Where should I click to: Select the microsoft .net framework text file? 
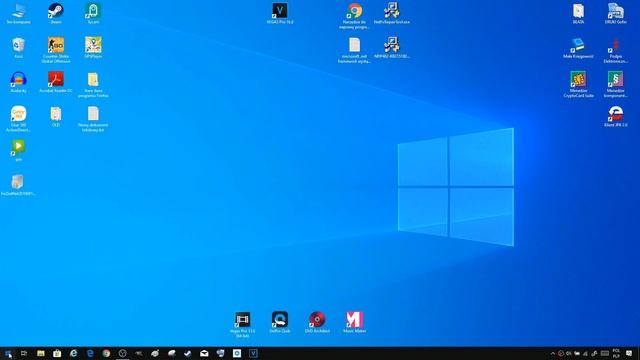point(354,50)
